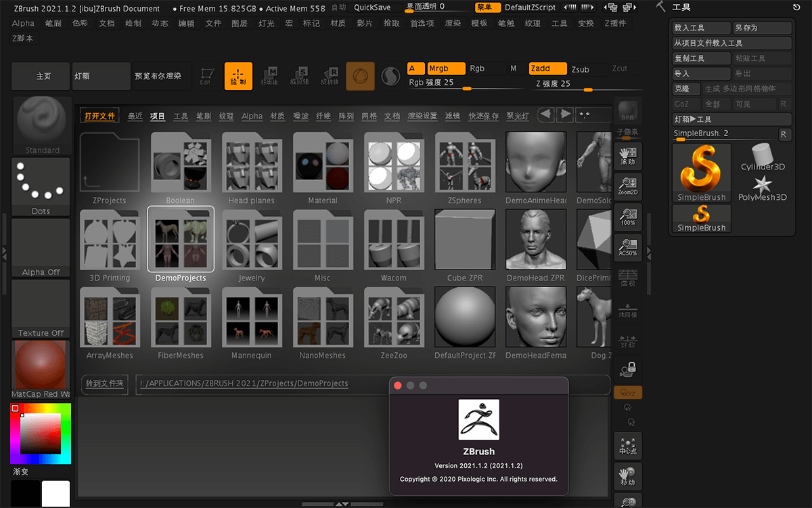Click the 主页 home button
Image resolution: width=812 pixels, height=508 pixels.
tap(41, 76)
